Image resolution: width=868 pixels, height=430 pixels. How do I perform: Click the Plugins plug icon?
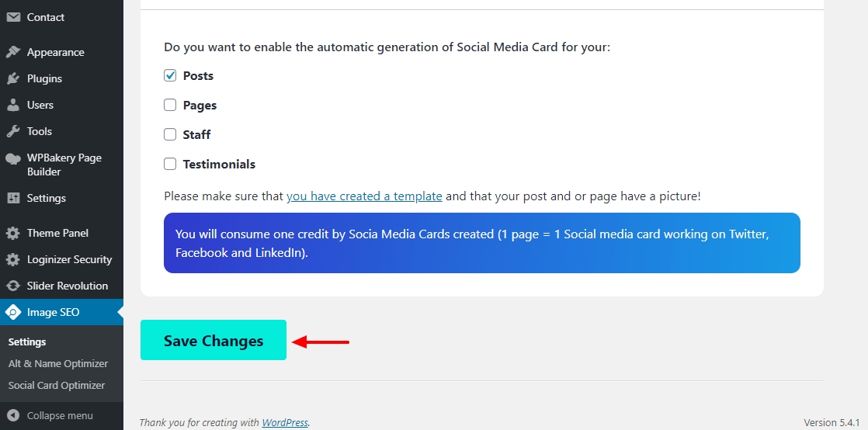click(13, 78)
